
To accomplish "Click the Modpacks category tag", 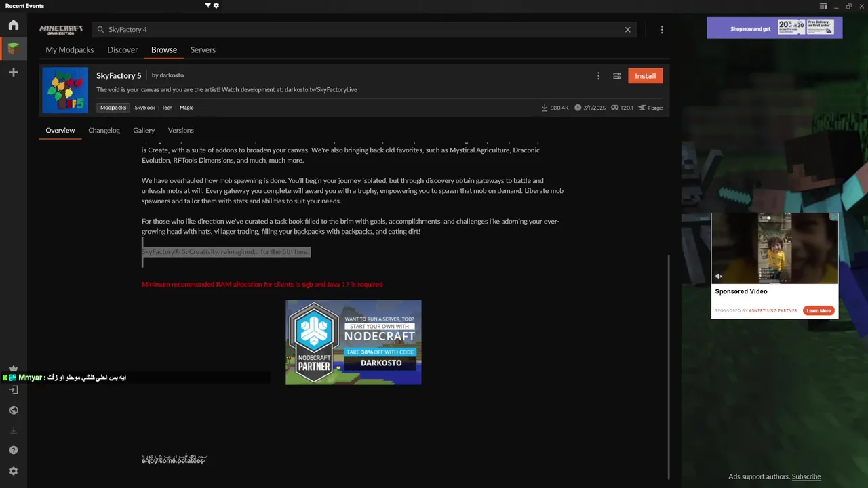I will (113, 108).
